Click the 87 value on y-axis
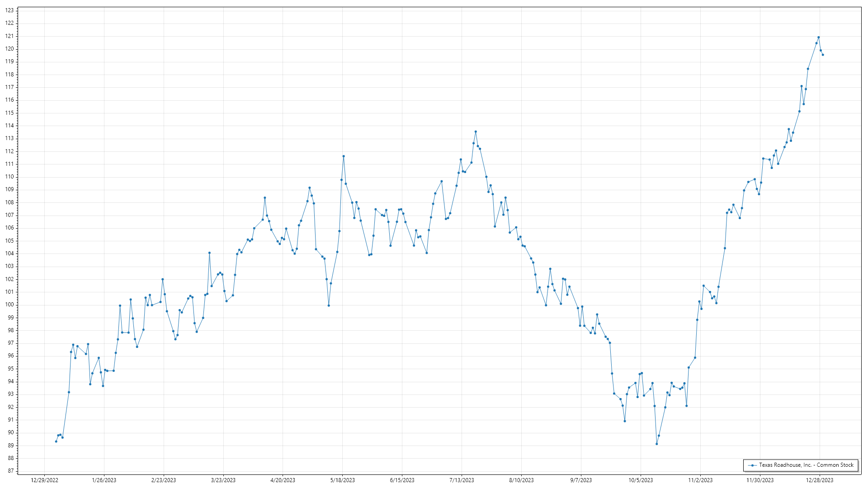The height and width of the screenshot is (488, 868). 10,471
